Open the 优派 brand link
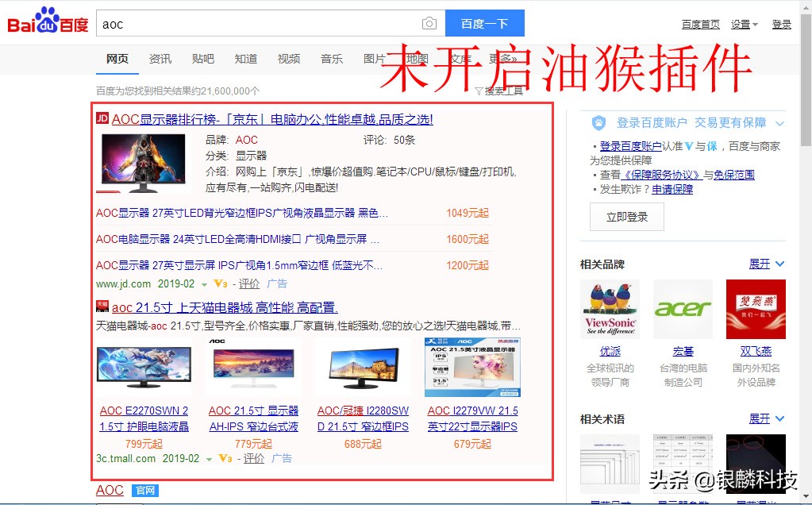Image resolution: width=812 pixels, height=505 pixels. click(610, 352)
